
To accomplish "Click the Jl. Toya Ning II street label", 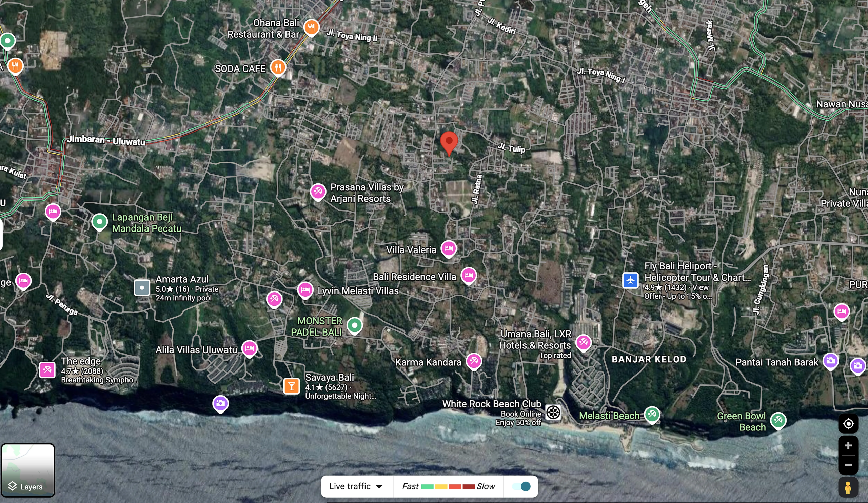I will pyautogui.click(x=352, y=36).
